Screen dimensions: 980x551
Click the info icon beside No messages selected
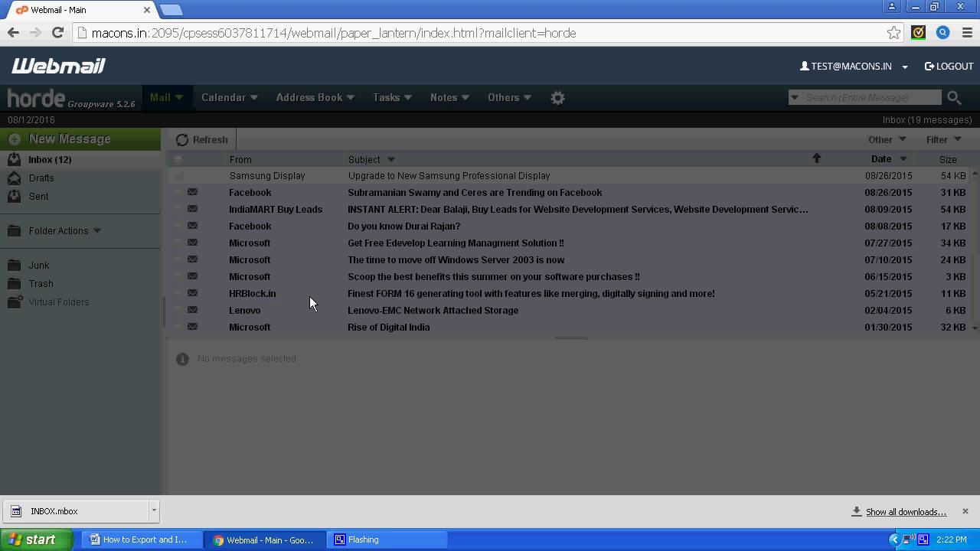pos(182,359)
